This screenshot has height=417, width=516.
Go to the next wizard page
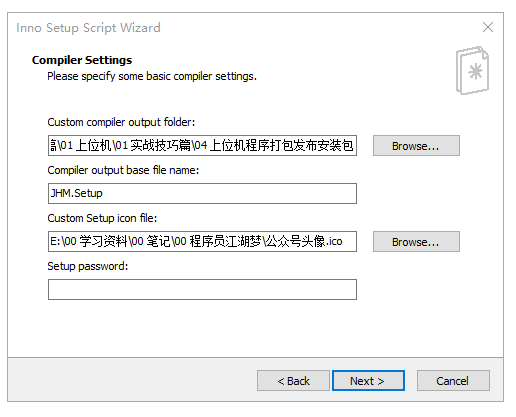(x=368, y=380)
